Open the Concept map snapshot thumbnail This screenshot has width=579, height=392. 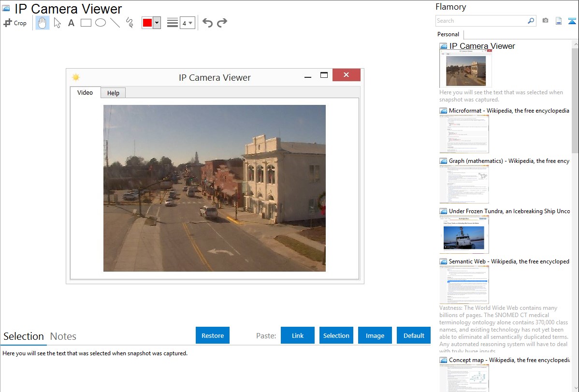click(x=464, y=378)
